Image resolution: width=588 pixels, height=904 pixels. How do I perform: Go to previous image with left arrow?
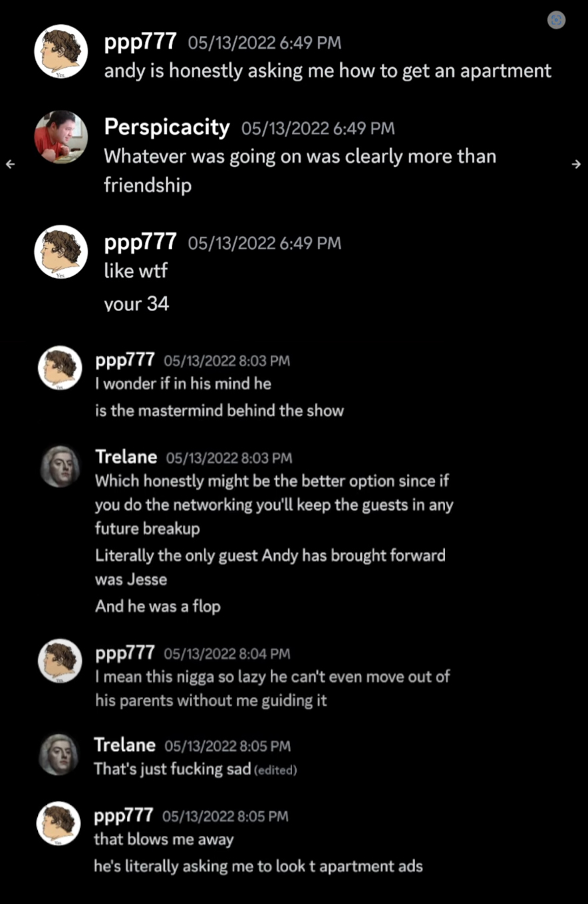[x=10, y=164]
